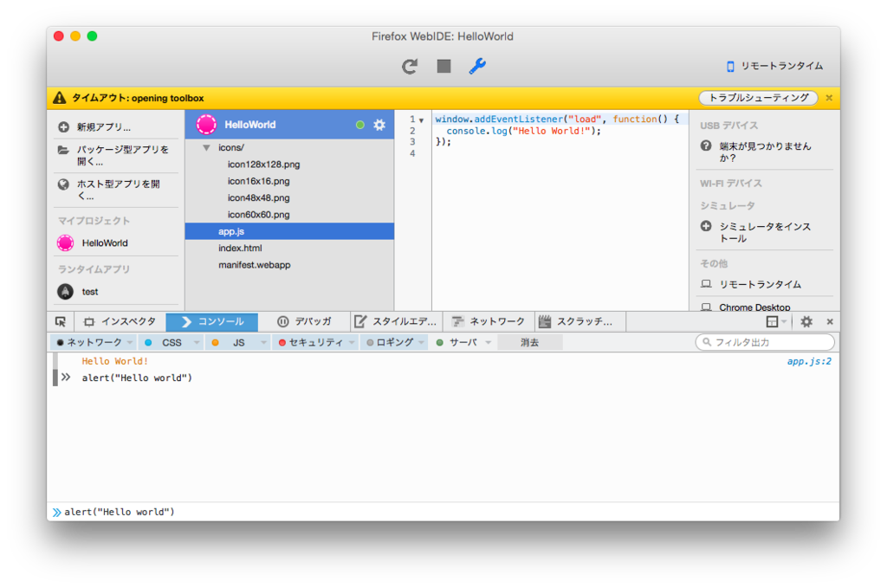Collapse the icons/ folder
The width and height of the screenshot is (887, 588).
[206, 147]
